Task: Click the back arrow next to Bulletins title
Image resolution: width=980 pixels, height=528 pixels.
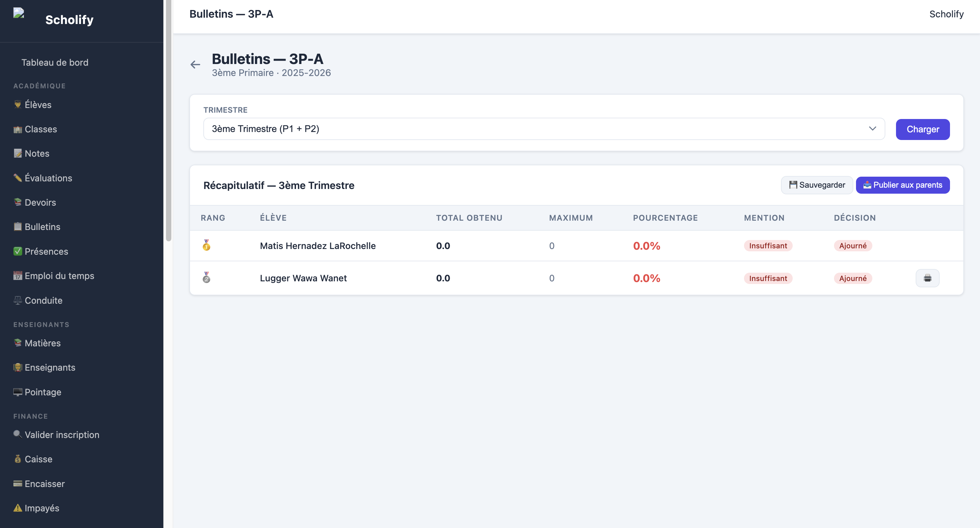Action: (195, 64)
